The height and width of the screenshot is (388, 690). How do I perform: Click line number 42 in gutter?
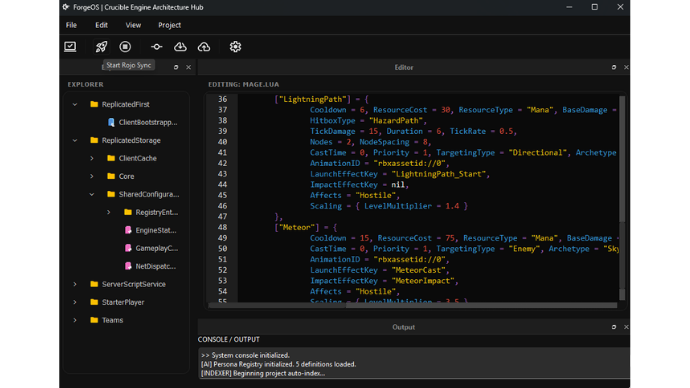click(x=222, y=163)
